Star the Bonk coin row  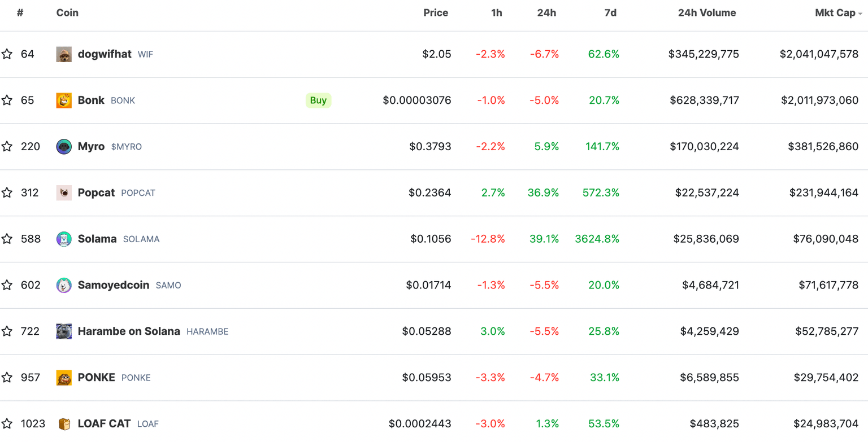7,100
